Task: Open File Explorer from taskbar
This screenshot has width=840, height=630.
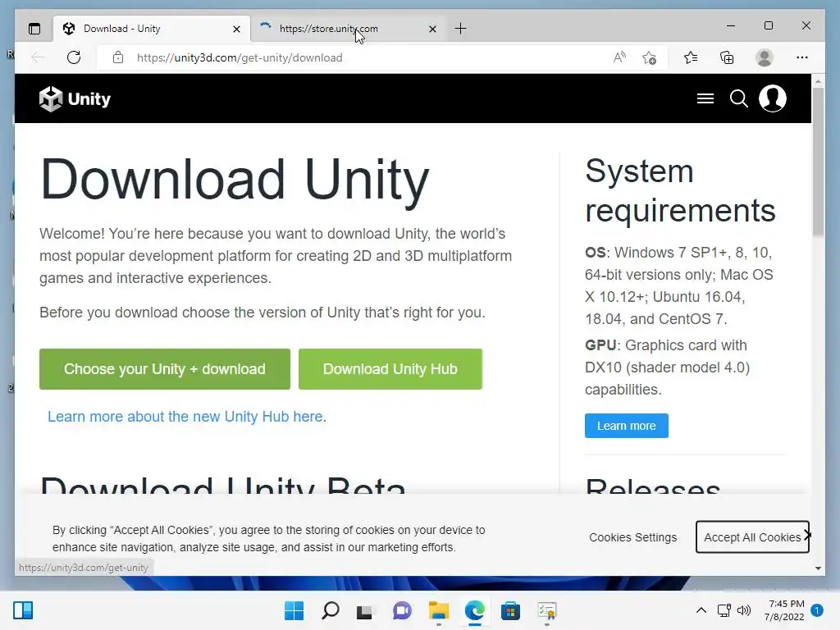Action: pyautogui.click(x=439, y=610)
